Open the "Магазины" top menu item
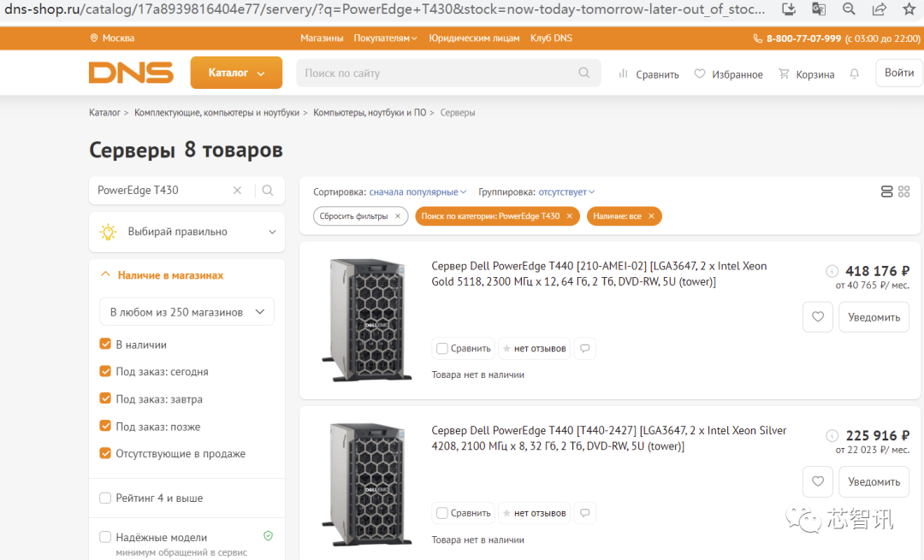Image resolution: width=924 pixels, height=560 pixels. [x=322, y=38]
